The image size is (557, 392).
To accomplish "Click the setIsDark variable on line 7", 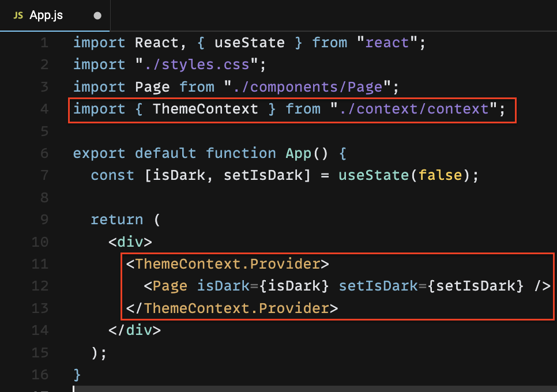I will click(x=263, y=175).
